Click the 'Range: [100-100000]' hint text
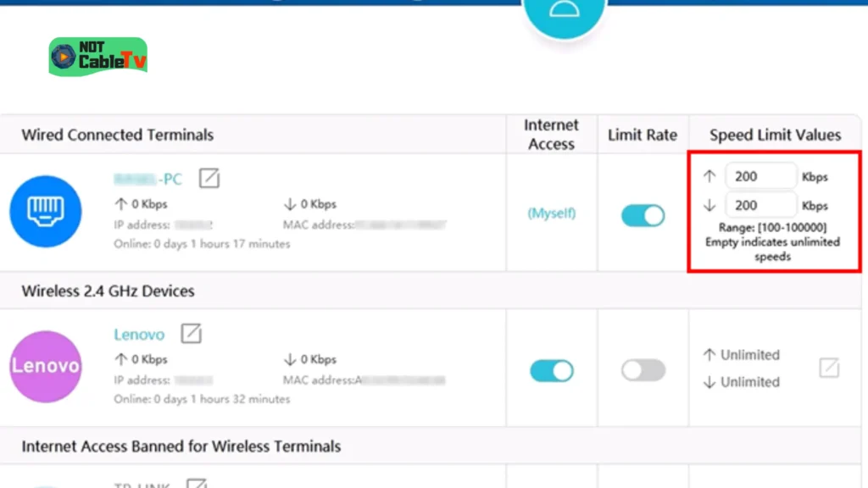 click(772, 227)
